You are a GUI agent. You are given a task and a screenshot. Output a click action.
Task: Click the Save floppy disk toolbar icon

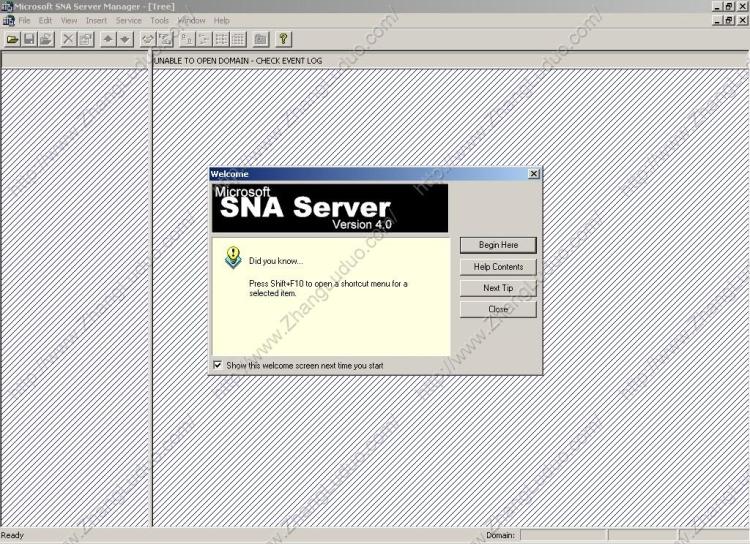[29, 39]
